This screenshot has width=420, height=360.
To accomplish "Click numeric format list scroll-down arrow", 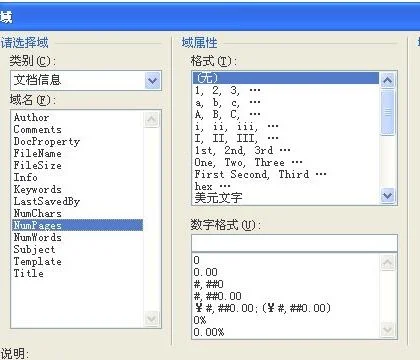I will pyautogui.click(x=388, y=330).
